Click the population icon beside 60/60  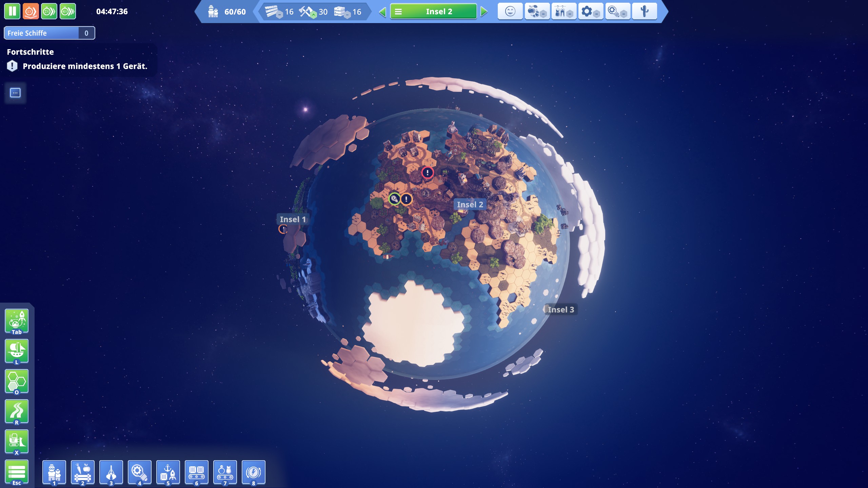(x=213, y=12)
